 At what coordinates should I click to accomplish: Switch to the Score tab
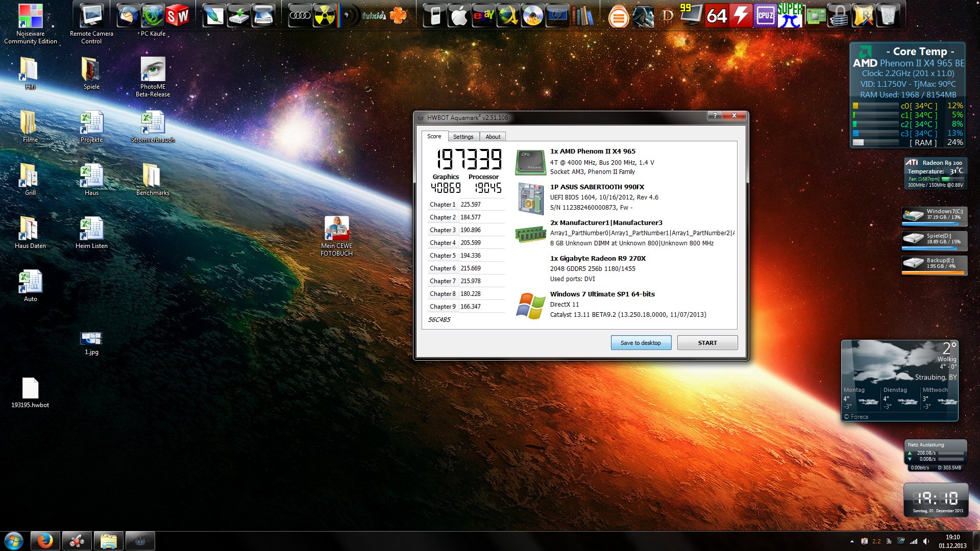tap(434, 136)
